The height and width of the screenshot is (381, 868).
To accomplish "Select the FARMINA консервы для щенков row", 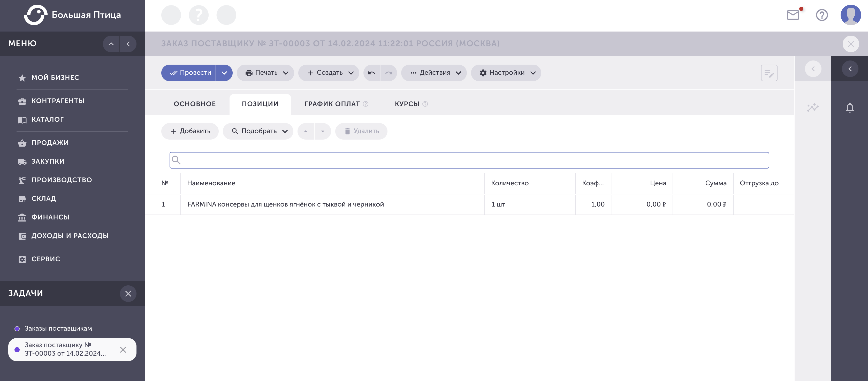I will coord(469,204).
